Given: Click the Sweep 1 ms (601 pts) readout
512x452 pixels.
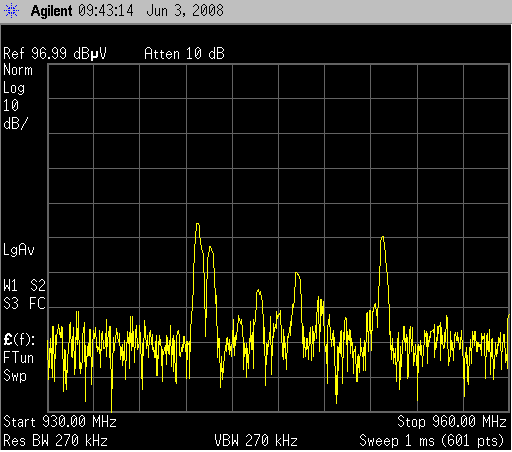Looking at the screenshot, I should point(431,441).
